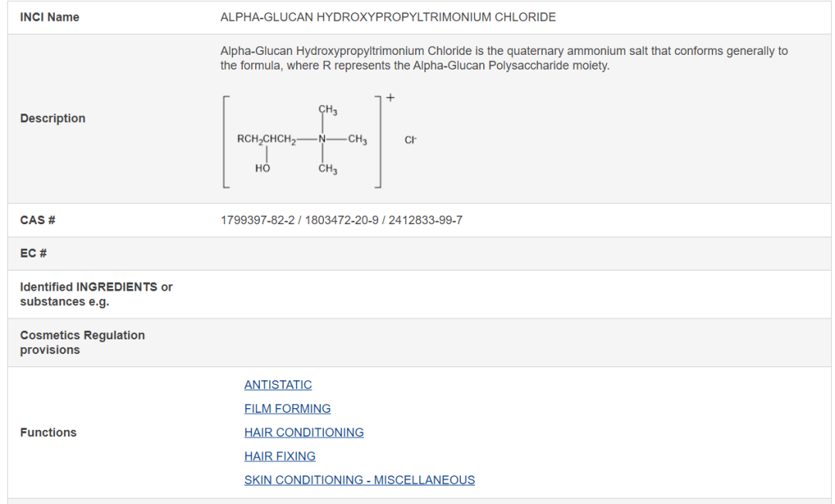
Task: Click the Cl- chloride ion in the formula
Action: pyautogui.click(x=411, y=140)
